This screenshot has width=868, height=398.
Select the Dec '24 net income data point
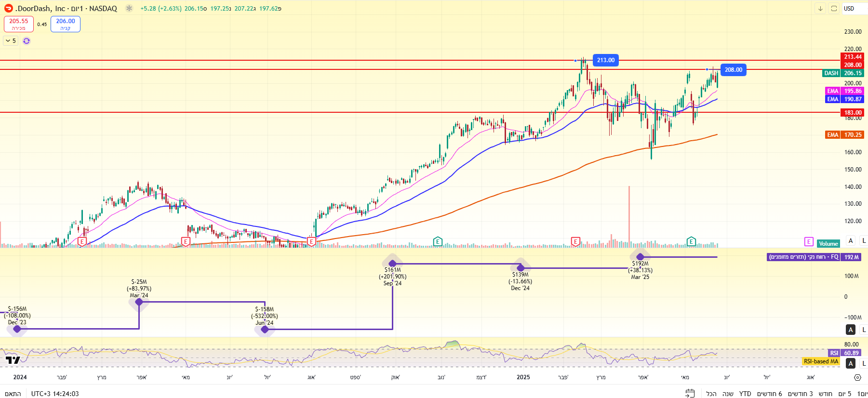click(521, 268)
